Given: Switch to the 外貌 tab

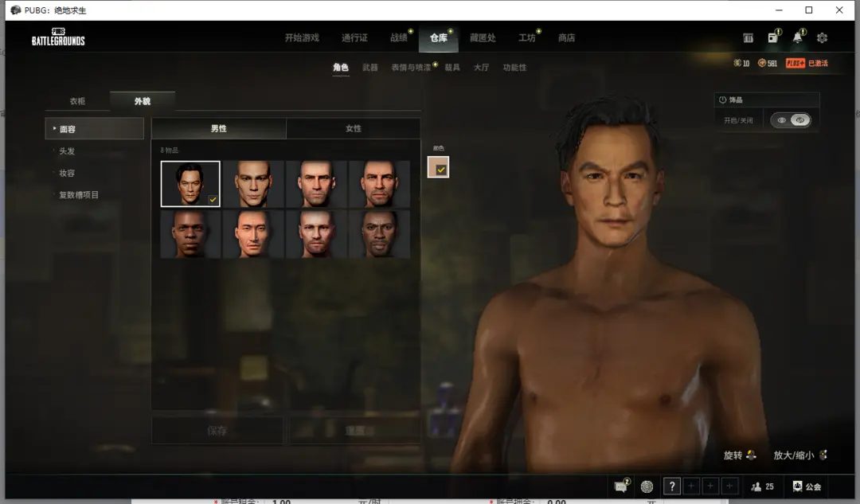Looking at the screenshot, I should [x=143, y=101].
